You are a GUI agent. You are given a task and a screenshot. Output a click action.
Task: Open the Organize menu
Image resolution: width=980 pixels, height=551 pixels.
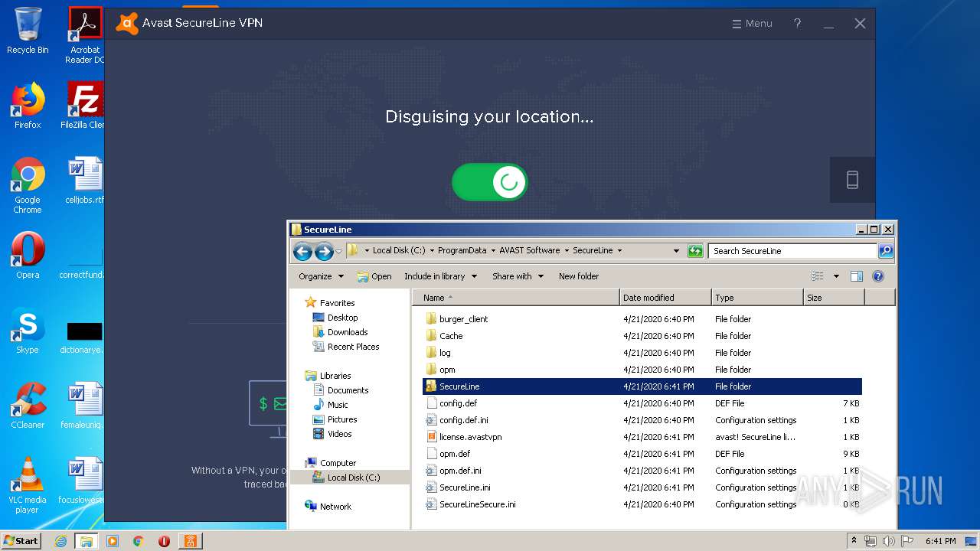tap(321, 276)
